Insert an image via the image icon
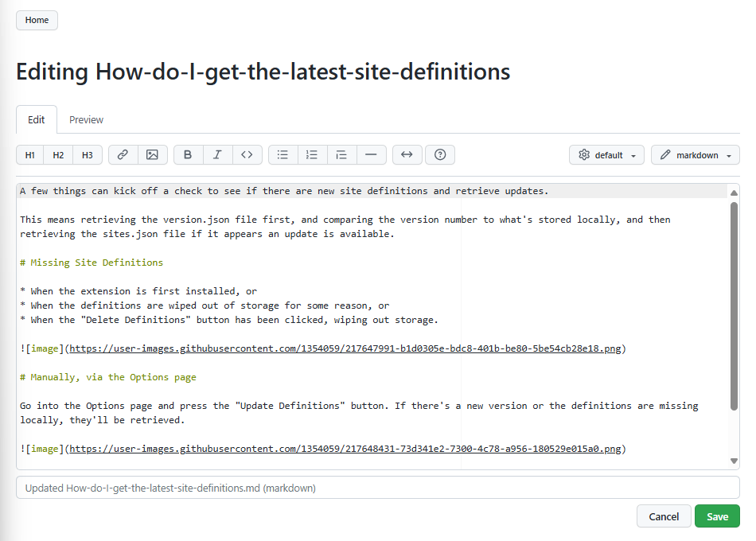The image size is (756, 541). [x=152, y=155]
